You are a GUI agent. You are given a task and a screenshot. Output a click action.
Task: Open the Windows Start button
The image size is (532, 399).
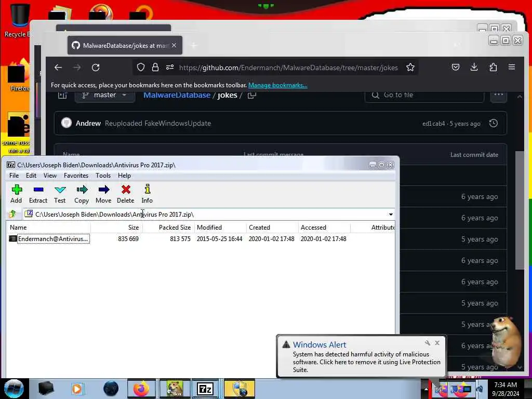point(14,389)
